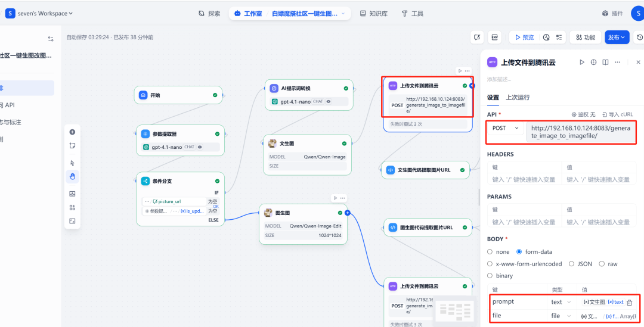Switch to the 上次运行 tab

coord(518,97)
